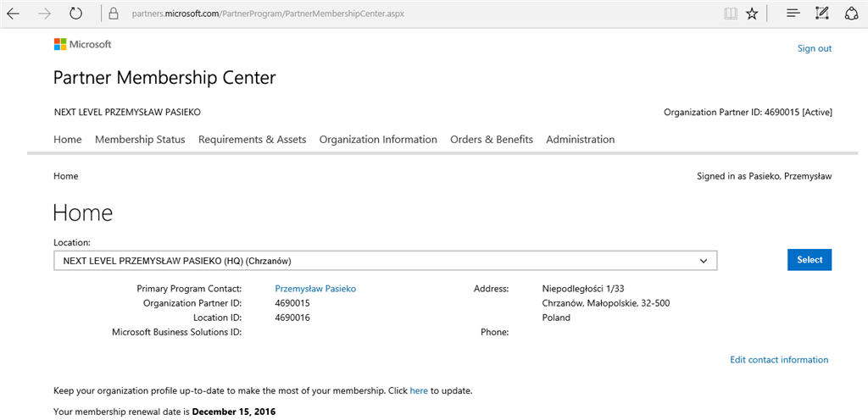Viewport: 868px width, 420px height.
Task: Open Przemysław Pasieko contact link
Action: (315, 289)
